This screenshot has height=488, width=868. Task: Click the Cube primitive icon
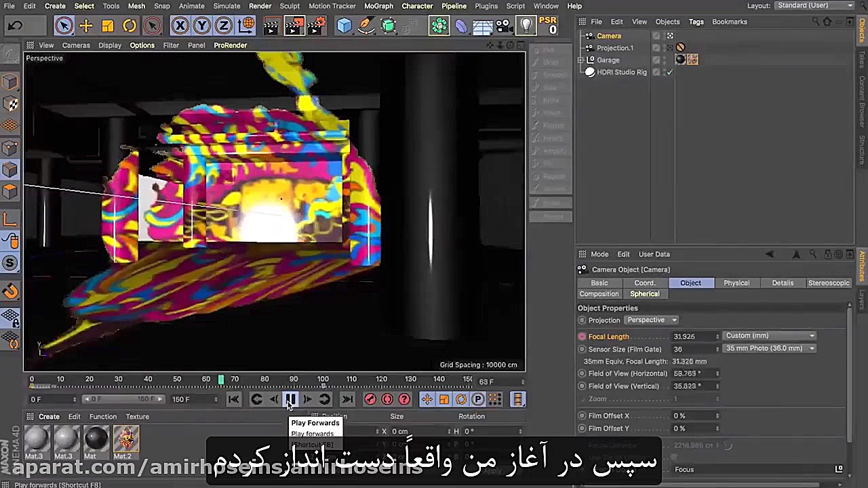pyautogui.click(x=344, y=26)
